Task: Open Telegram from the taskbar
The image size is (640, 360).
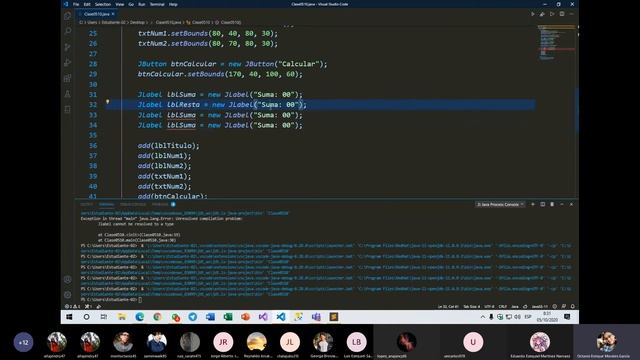Action: coord(193,317)
